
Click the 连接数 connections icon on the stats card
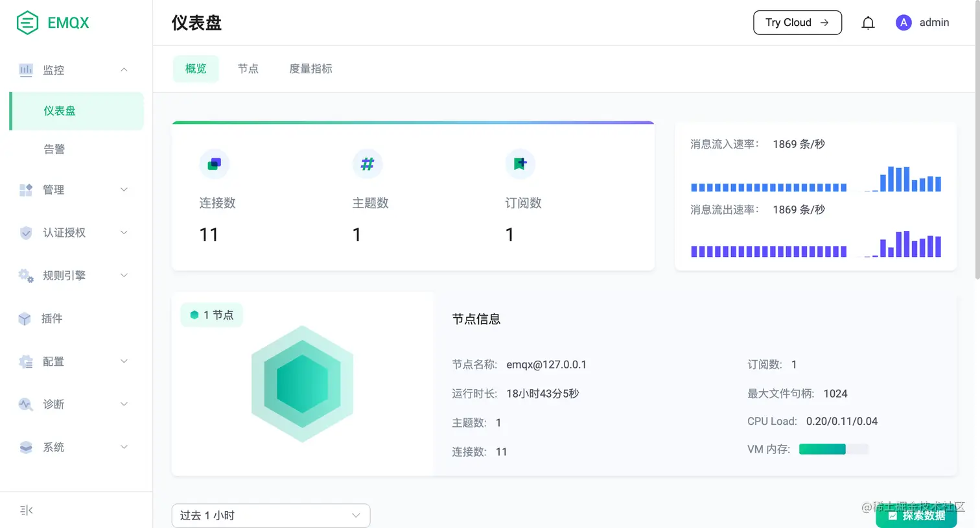click(x=215, y=164)
